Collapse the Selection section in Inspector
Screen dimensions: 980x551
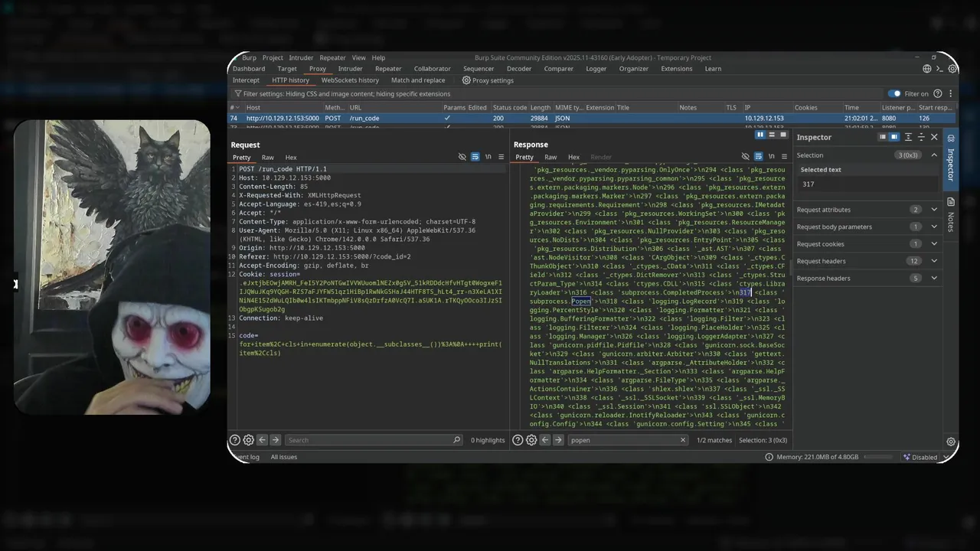tap(934, 155)
